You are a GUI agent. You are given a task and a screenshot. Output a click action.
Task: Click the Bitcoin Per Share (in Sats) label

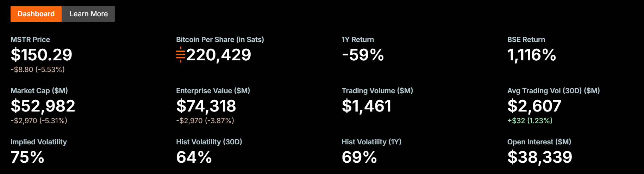[x=220, y=40]
